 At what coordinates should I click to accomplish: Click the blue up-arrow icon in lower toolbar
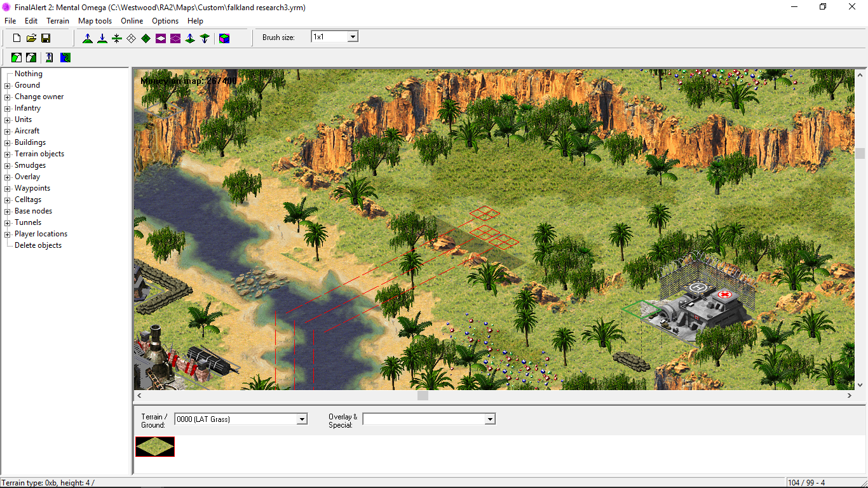[x=50, y=57]
